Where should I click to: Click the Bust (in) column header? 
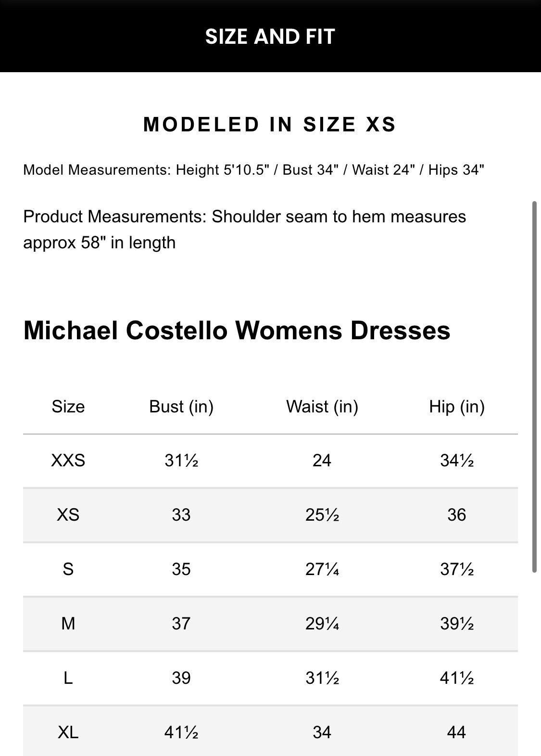click(181, 407)
